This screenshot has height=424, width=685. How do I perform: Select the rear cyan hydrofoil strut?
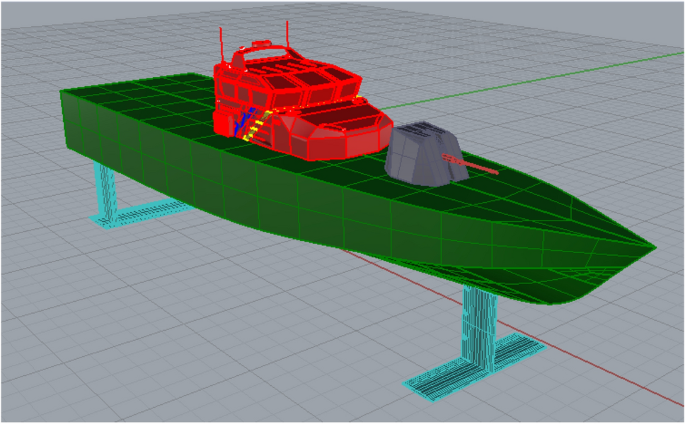[106, 187]
